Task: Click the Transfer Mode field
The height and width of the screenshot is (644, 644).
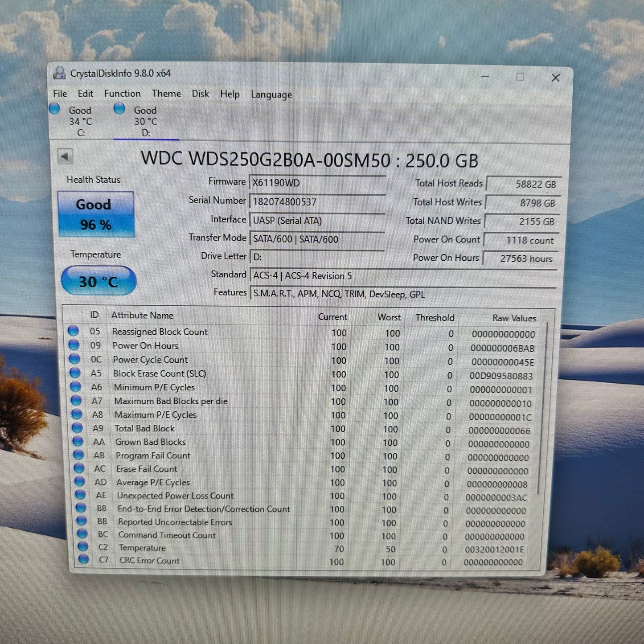Action: [317, 239]
